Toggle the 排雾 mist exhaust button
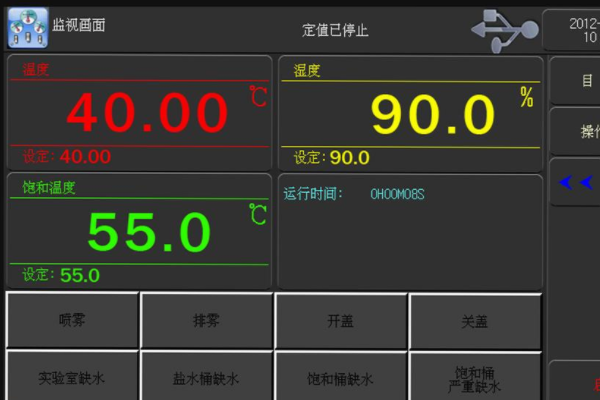600x400 pixels. (x=206, y=321)
